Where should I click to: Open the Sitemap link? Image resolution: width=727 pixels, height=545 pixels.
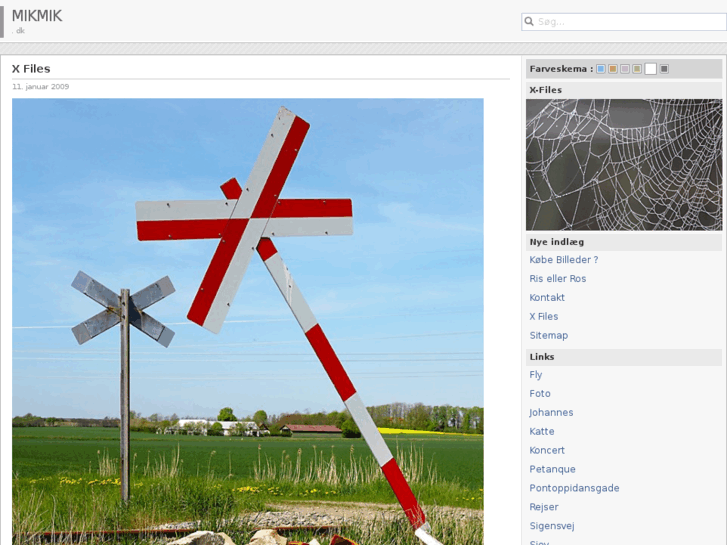[548, 335]
